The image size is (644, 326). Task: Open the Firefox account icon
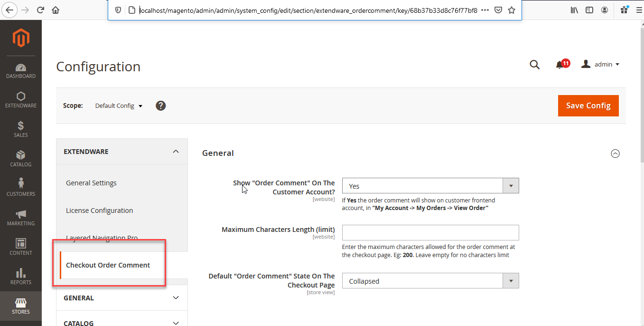(605, 10)
